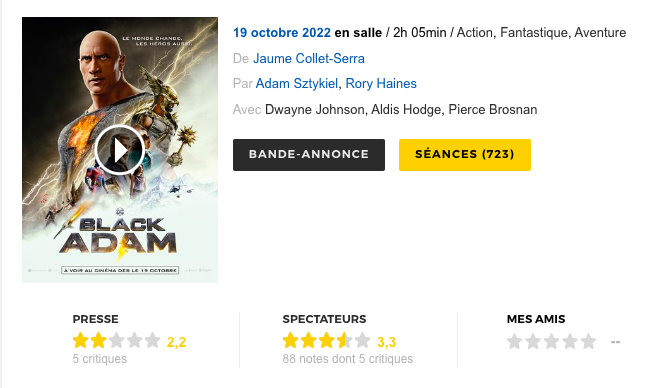This screenshot has height=388, width=668.
Task: View the 5 critiques press reviews
Action: (x=100, y=359)
